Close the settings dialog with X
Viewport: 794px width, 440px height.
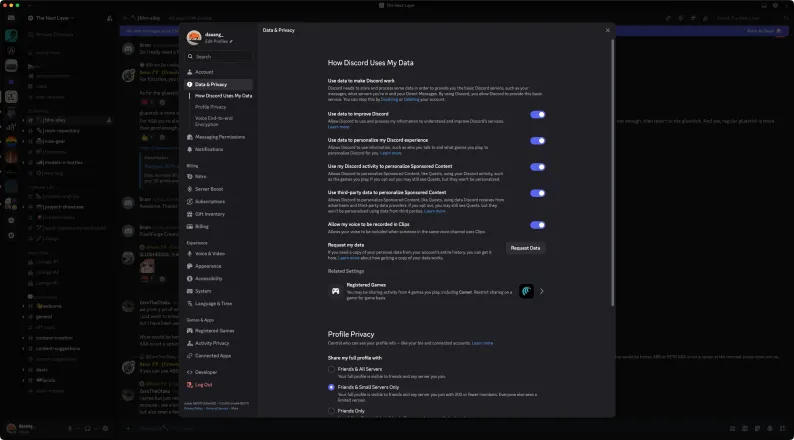point(608,30)
